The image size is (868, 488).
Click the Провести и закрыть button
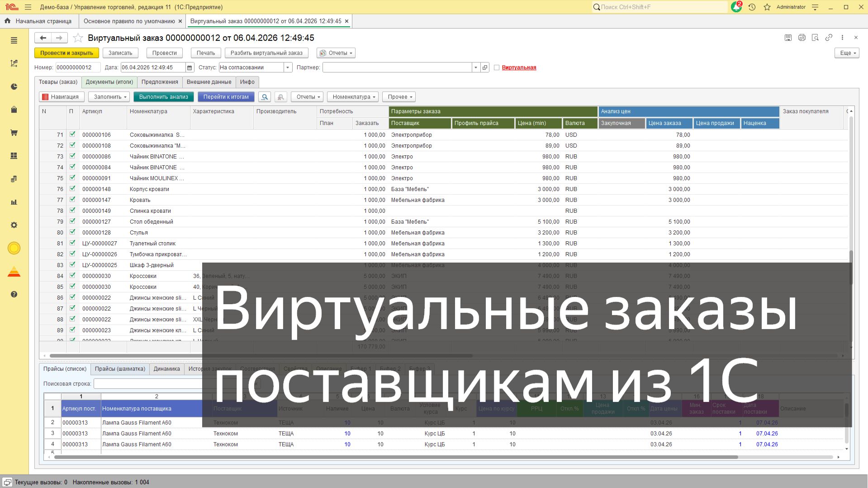point(67,53)
